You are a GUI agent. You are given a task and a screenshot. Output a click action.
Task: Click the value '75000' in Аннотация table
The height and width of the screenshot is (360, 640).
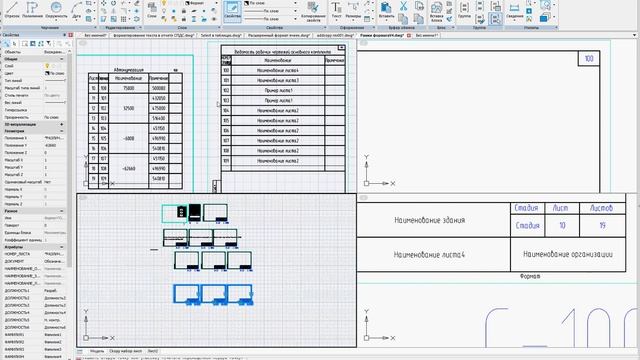coord(129,88)
